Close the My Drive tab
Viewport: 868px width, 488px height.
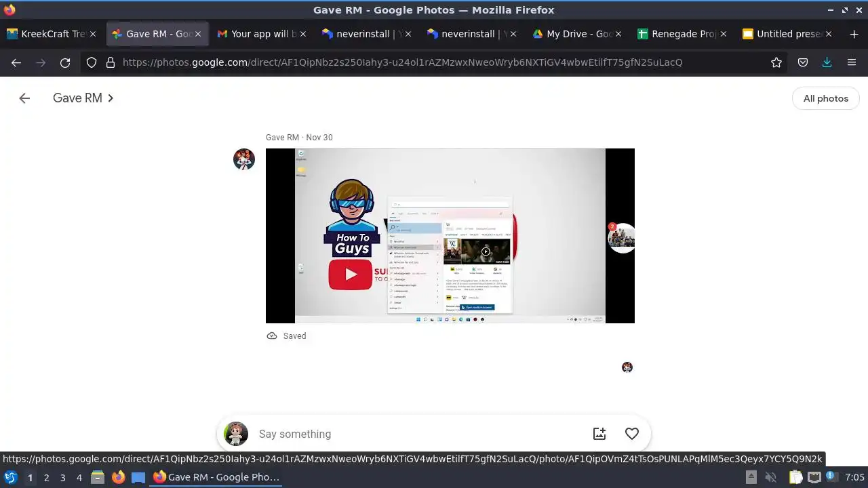click(x=618, y=34)
